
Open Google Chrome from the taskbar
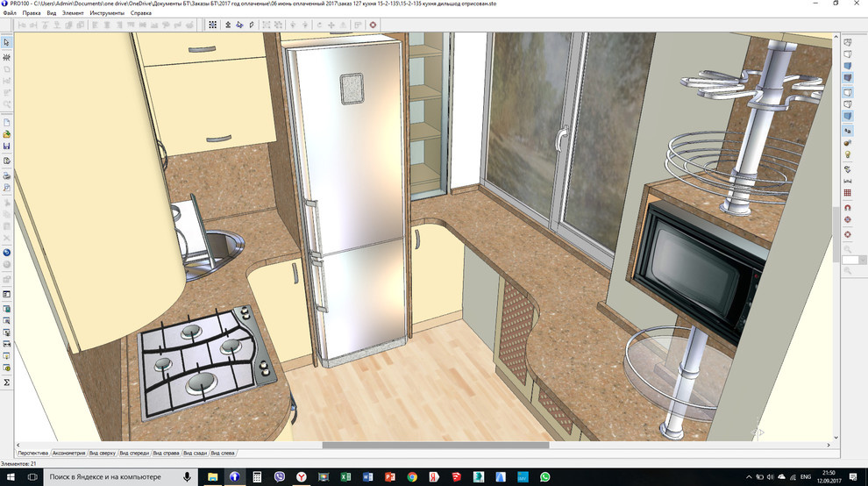tap(412, 476)
